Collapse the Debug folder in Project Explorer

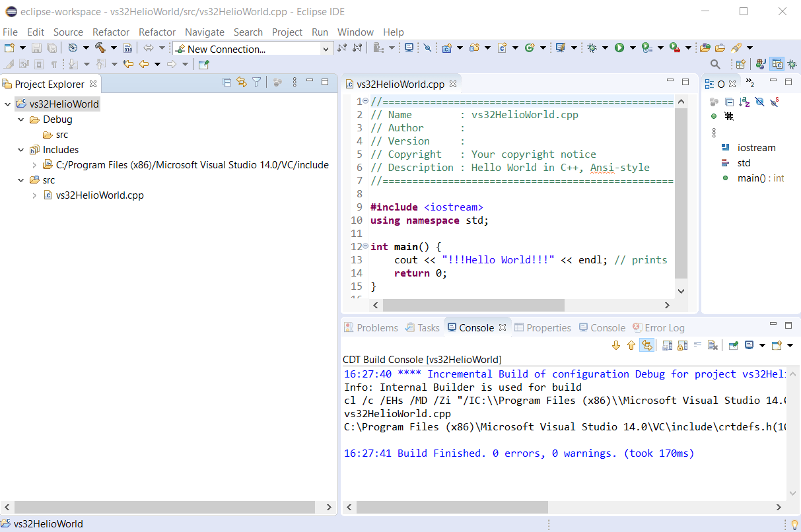21,119
